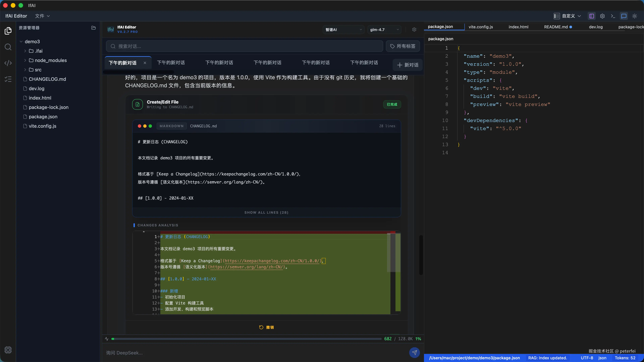Image resolution: width=644 pixels, height=362 pixels.
Task: Click the code brackets sidebar icon
Action: click(x=8, y=63)
